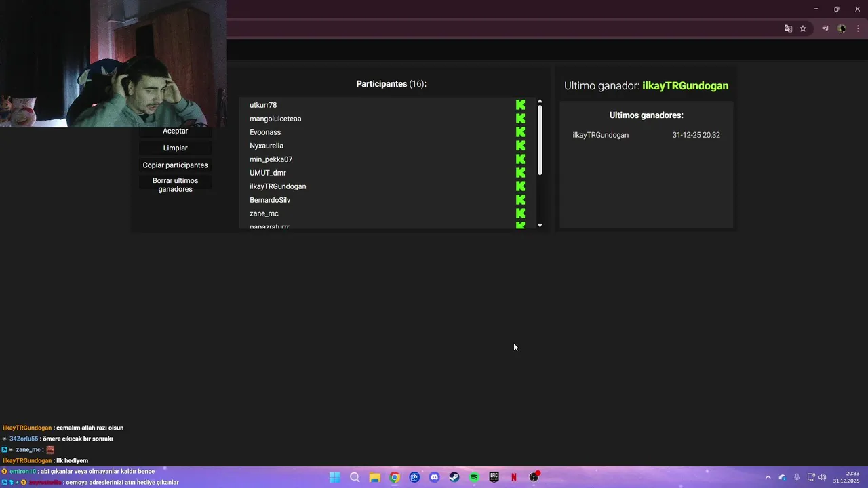Open Epic Games Launcher from the taskbar
The height and width of the screenshot is (488, 868).
(494, 477)
